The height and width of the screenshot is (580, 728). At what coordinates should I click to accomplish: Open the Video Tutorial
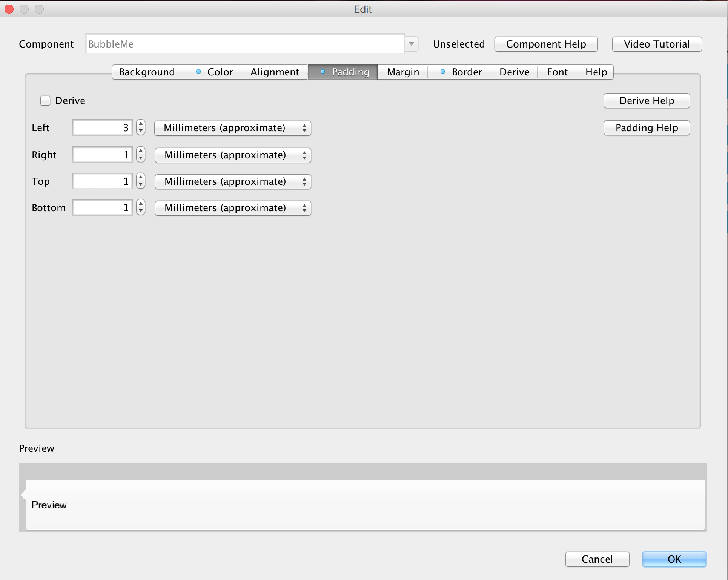[x=656, y=44]
